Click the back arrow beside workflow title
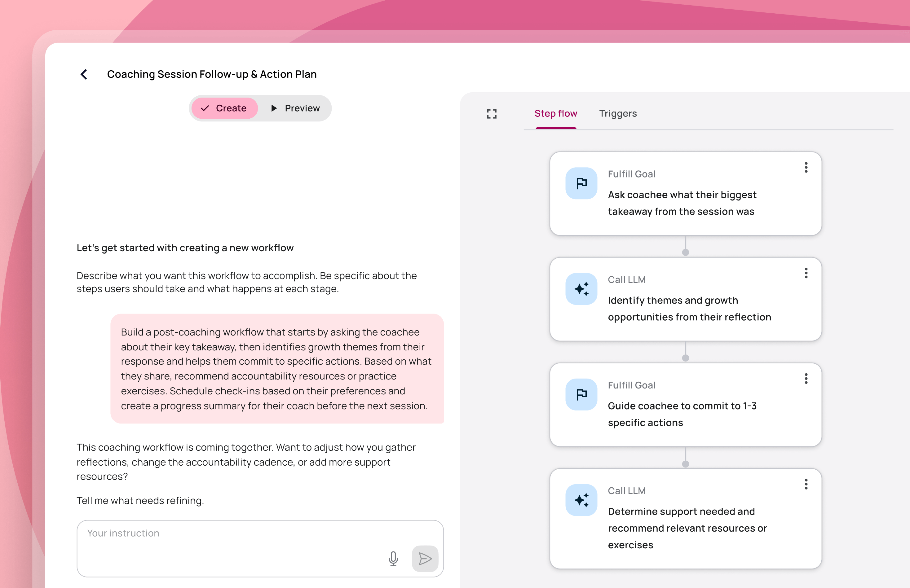This screenshot has width=910, height=588. point(84,74)
